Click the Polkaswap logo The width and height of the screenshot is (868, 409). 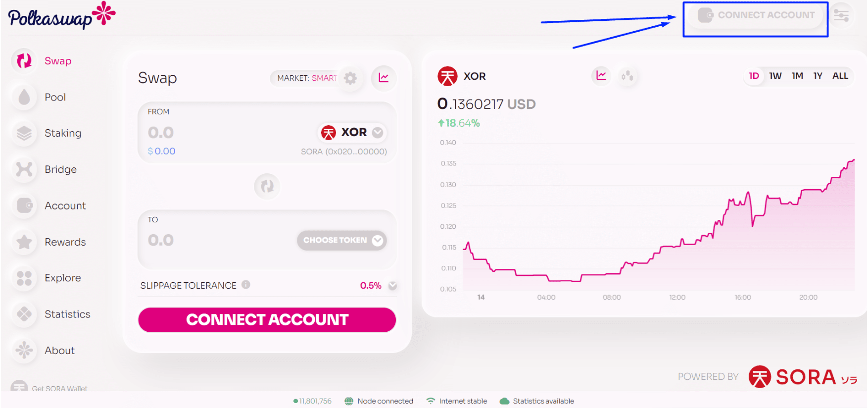tap(61, 16)
